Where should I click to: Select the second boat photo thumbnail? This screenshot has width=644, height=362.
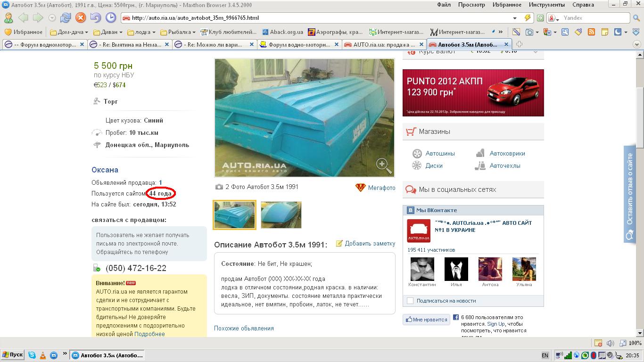click(281, 215)
